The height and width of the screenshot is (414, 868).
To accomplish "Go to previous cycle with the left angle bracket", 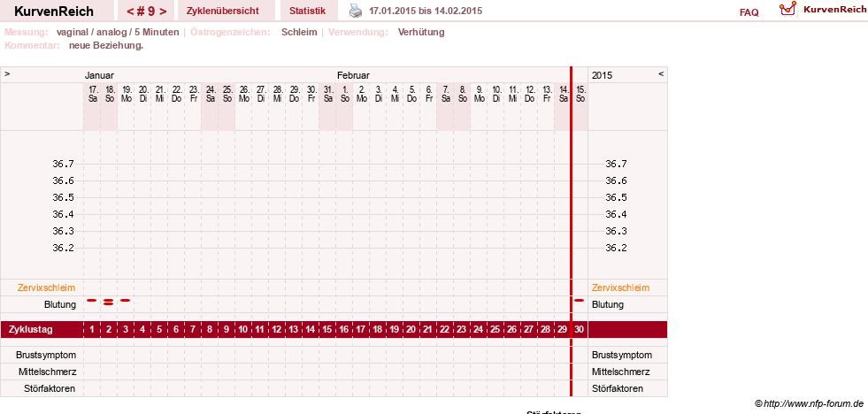I will 130,11.
